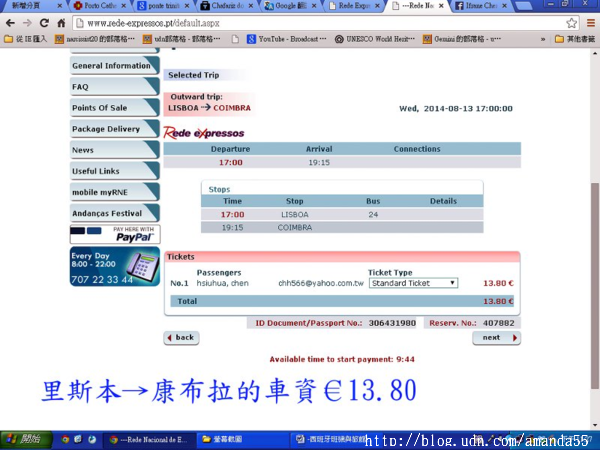This screenshot has height=450, width=600.
Task: Click the PayPal payment logo
Action: tap(114, 235)
